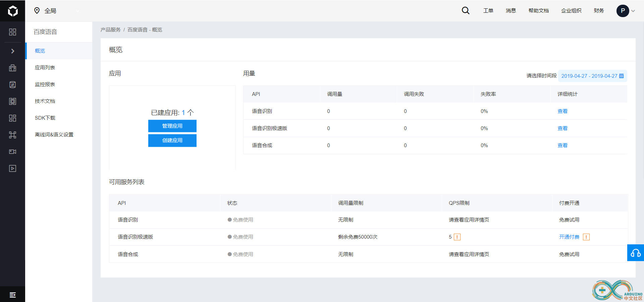Click the warning icon next to QPS value 5

457,237
